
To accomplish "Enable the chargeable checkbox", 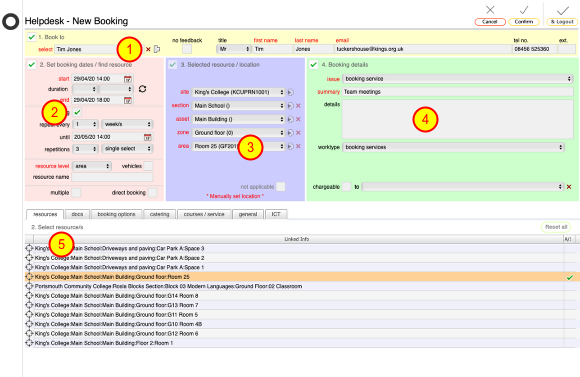I will pos(346,187).
